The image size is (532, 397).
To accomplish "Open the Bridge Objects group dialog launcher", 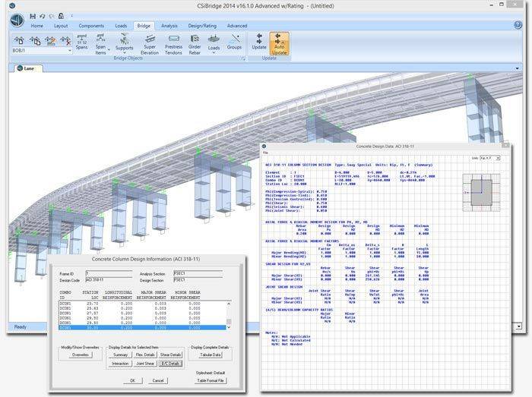I will click(x=243, y=58).
